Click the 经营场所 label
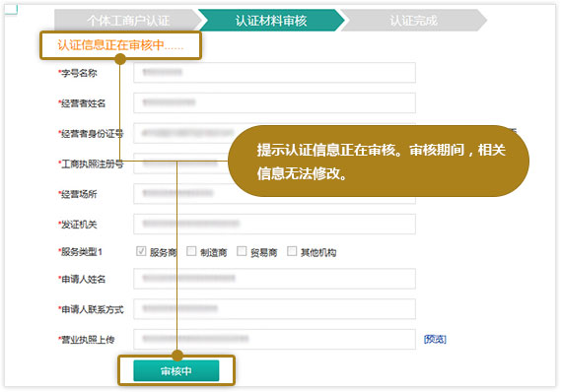 tap(78, 194)
